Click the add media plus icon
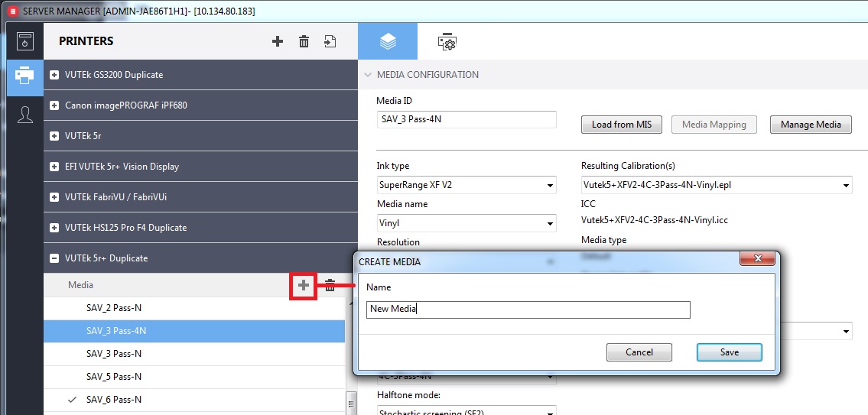This screenshot has width=868, height=415. coord(304,285)
